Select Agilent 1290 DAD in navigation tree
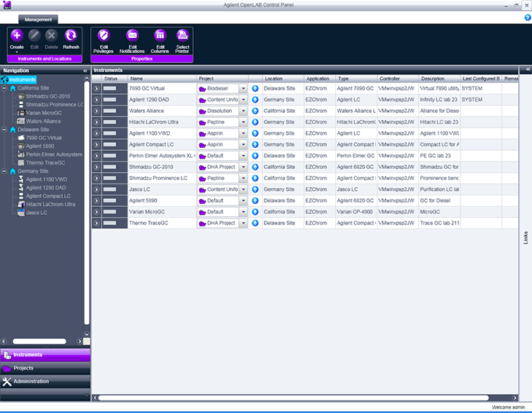The height and width of the screenshot is (413, 532). click(46, 187)
